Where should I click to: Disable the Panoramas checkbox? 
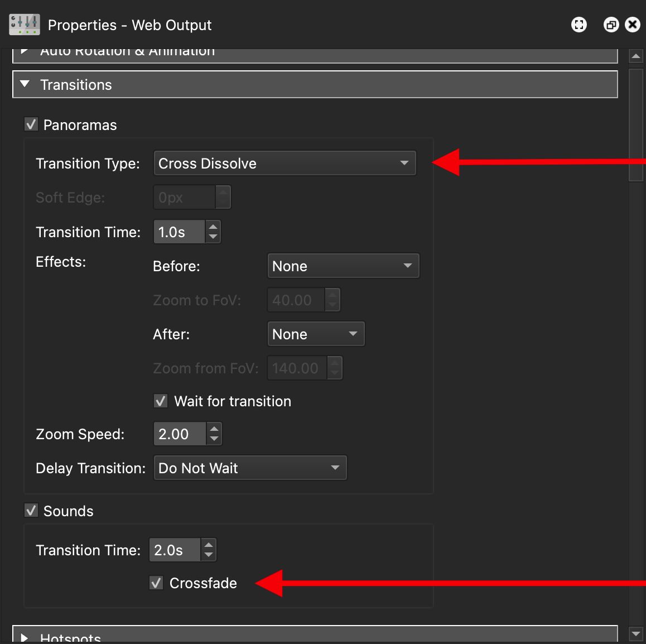pyautogui.click(x=31, y=124)
